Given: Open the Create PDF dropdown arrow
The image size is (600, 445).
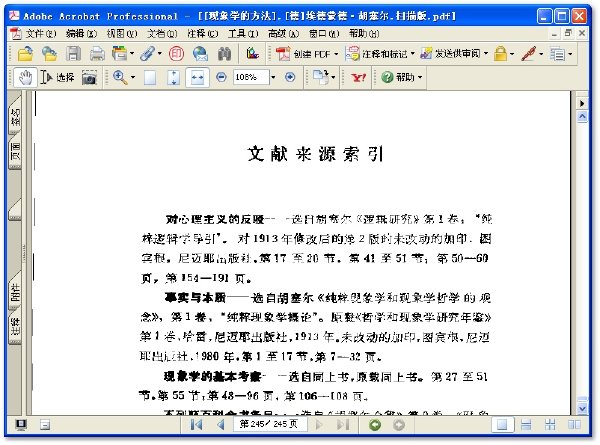Looking at the screenshot, I should (336, 54).
